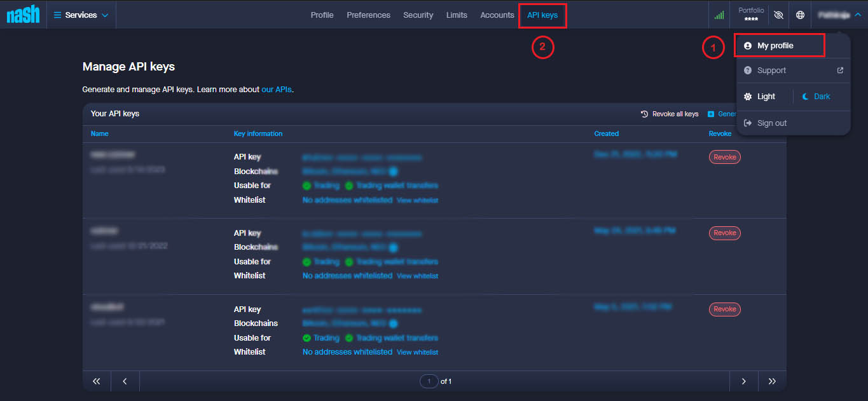
Task: Open the API keys tab
Action: pos(542,15)
